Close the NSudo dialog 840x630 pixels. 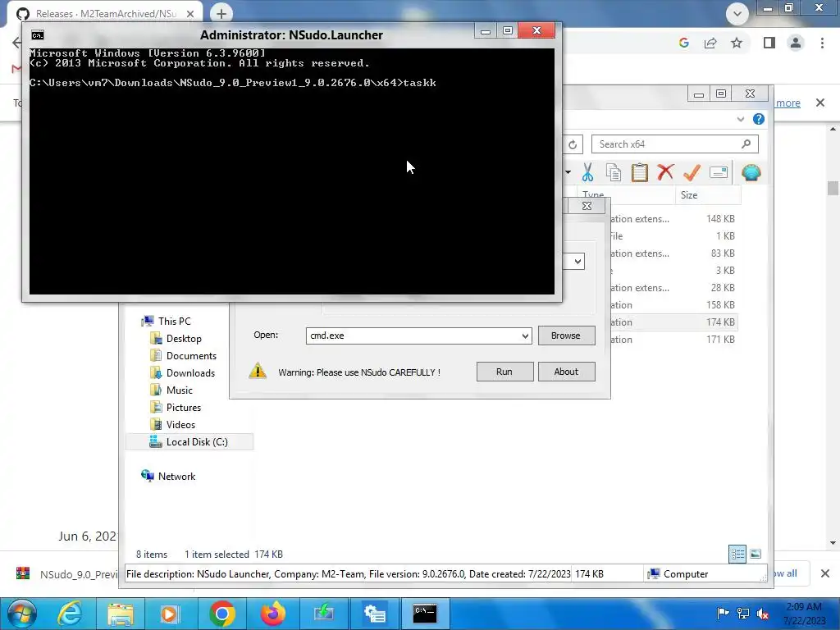(587, 206)
